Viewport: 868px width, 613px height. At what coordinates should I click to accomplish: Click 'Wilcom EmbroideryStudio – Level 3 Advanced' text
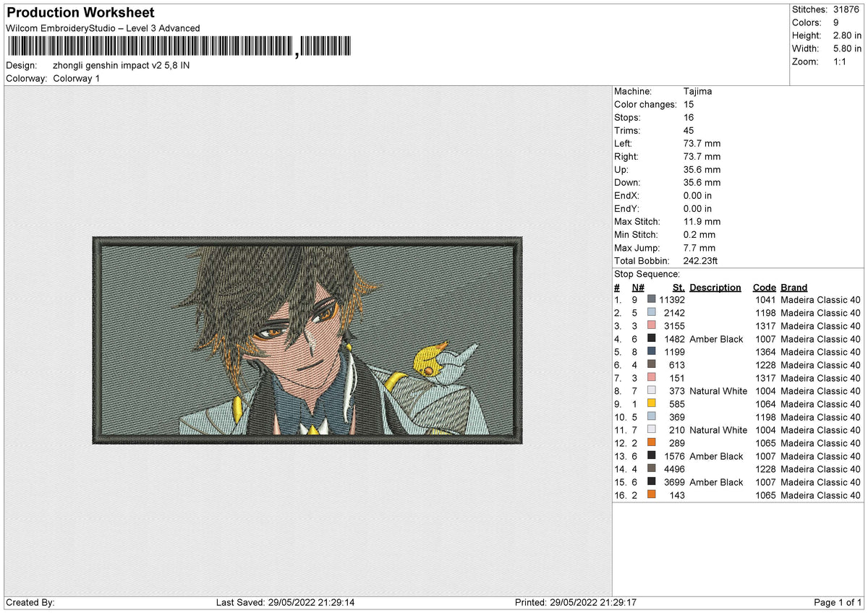click(x=103, y=28)
